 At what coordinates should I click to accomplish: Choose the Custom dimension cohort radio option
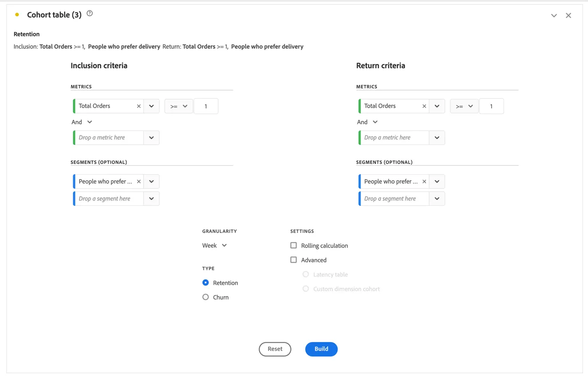pos(306,289)
